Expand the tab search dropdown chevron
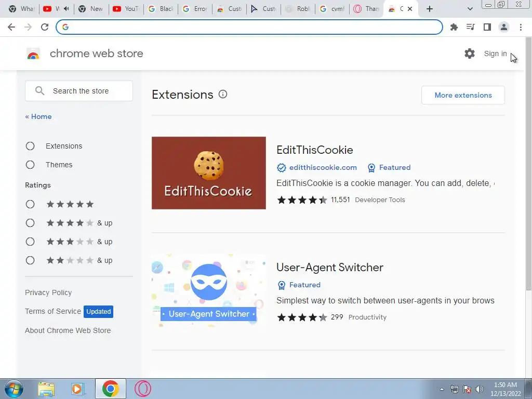The height and width of the screenshot is (399, 532). [x=470, y=9]
